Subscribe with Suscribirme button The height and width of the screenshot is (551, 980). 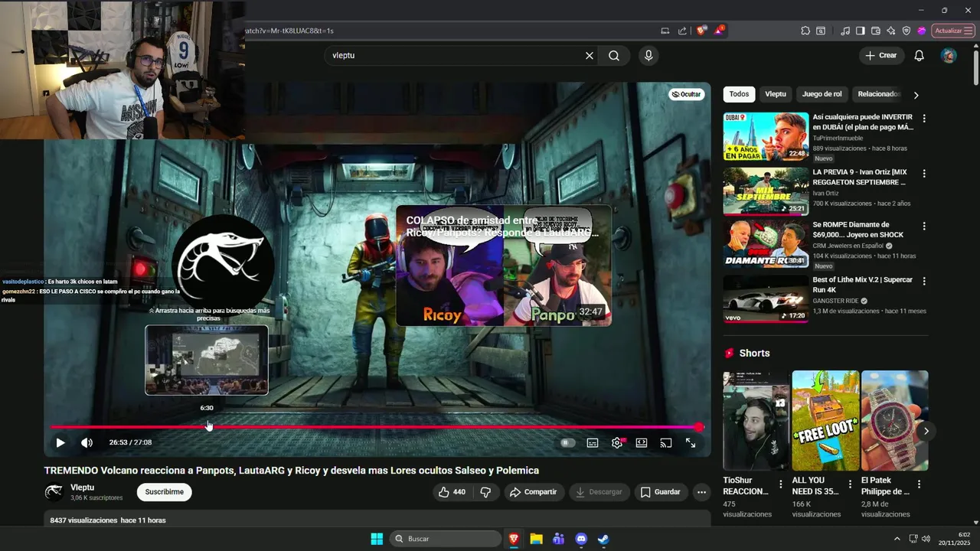click(x=165, y=492)
